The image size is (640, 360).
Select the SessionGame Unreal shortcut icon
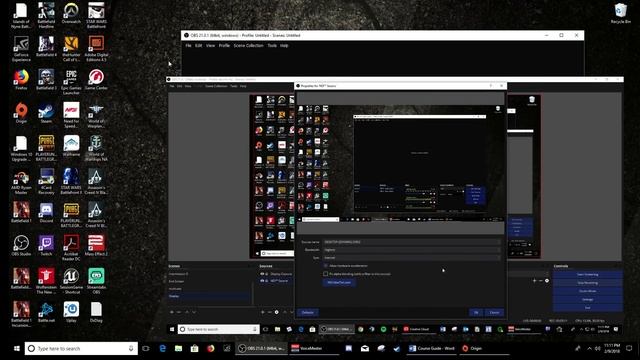coord(71,281)
